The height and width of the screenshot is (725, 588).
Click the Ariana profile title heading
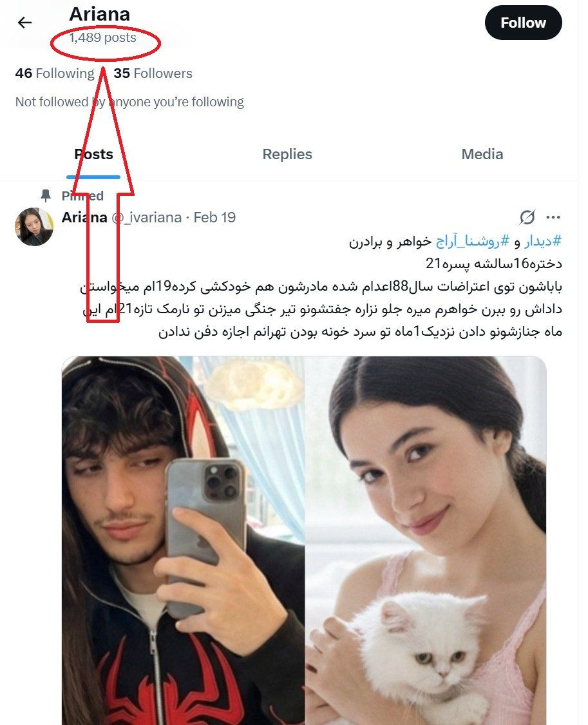coord(100,14)
